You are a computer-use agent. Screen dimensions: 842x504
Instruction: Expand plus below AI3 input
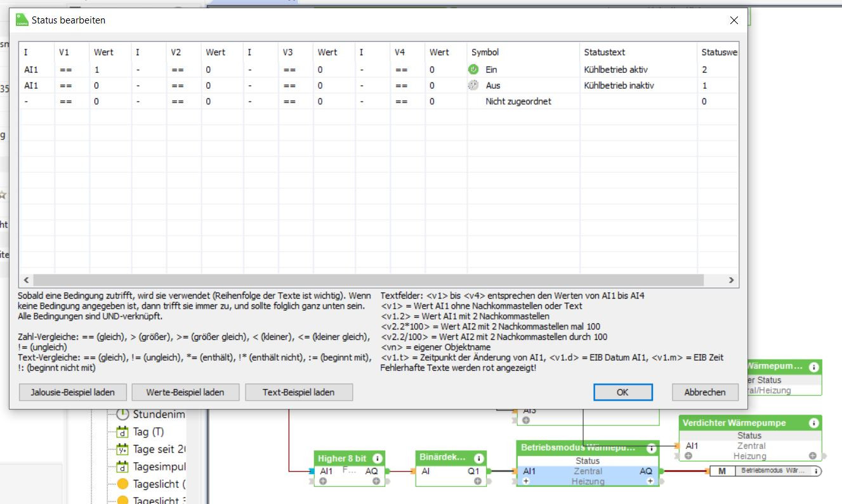point(526,420)
